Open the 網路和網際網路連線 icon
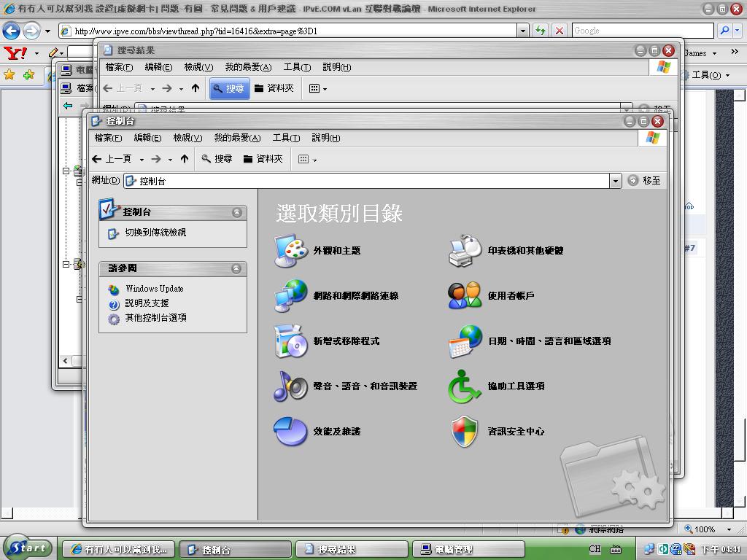This screenshot has width=747, height=560. 290,296
